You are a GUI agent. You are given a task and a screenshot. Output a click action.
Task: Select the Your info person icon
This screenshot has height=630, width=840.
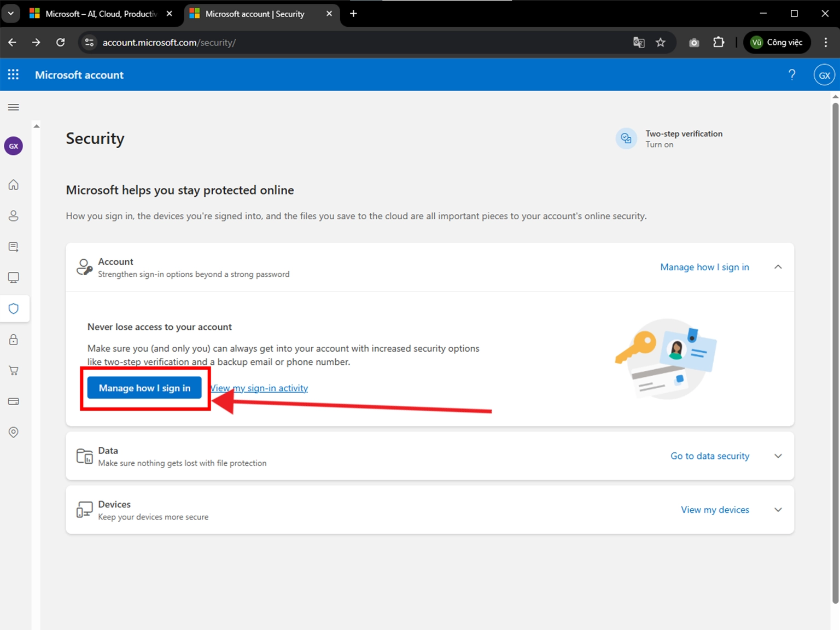[x=13, y=215]
